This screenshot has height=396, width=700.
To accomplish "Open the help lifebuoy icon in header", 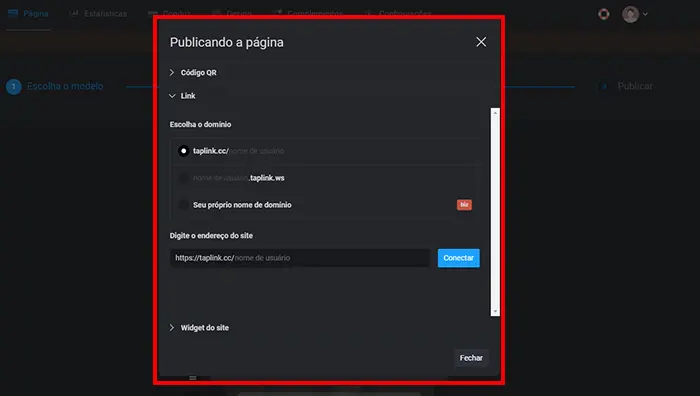I will click(604, 14).
